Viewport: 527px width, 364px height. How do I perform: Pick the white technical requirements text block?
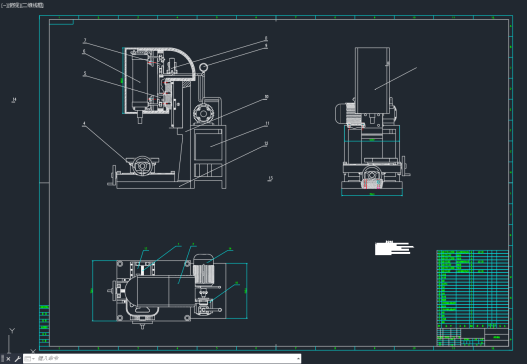tap(394, 248)
